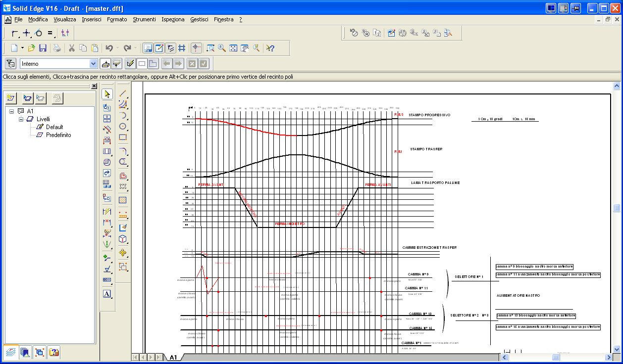The image size is (623, 364).
Task: Save the draft with the floppy disk icon
Action: (43, 48)
